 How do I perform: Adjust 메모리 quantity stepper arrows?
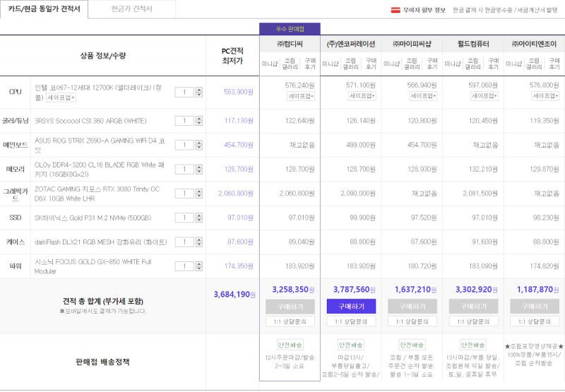click(x=199, y=170)
